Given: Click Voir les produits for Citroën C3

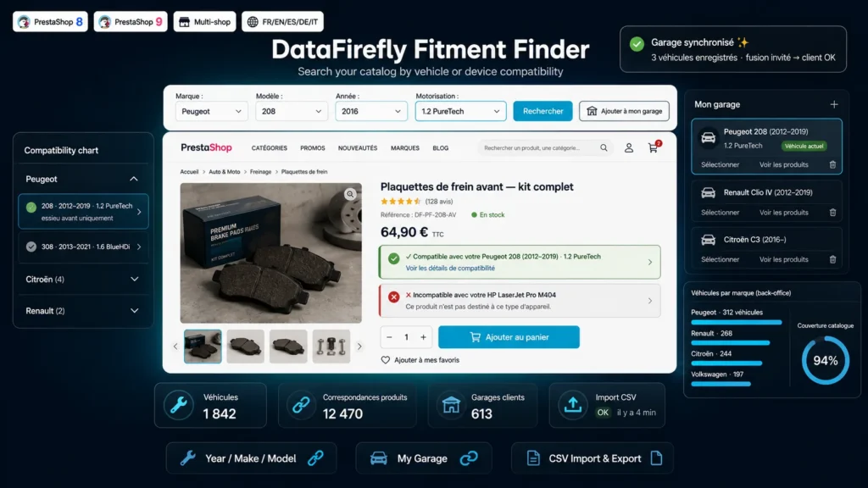Looking at the screenshot, I should point(783,259).
